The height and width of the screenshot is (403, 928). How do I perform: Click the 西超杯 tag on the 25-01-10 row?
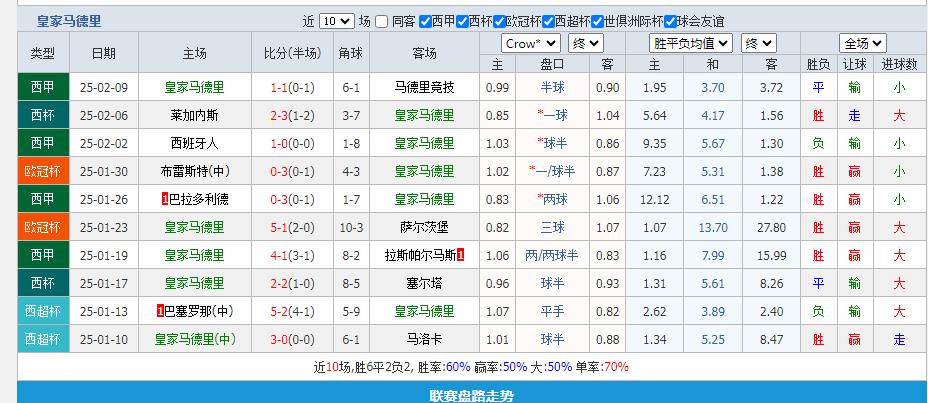(x=43, y=340)
